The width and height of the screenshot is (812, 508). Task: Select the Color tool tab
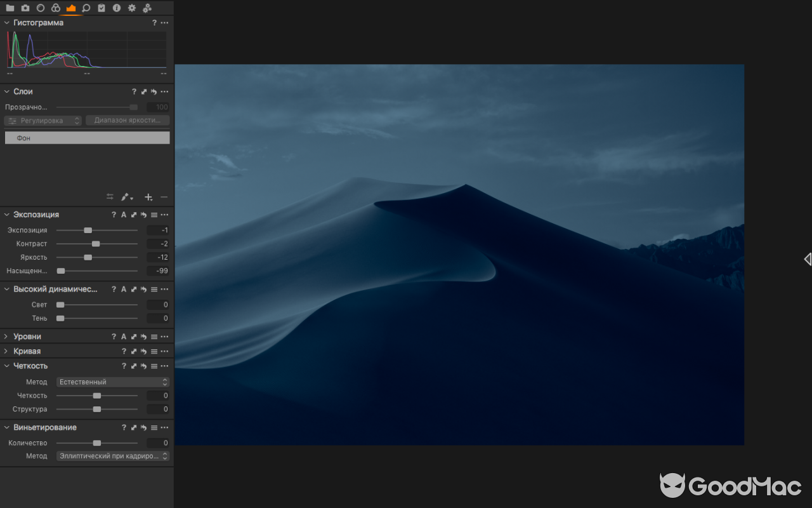[55, 8]
